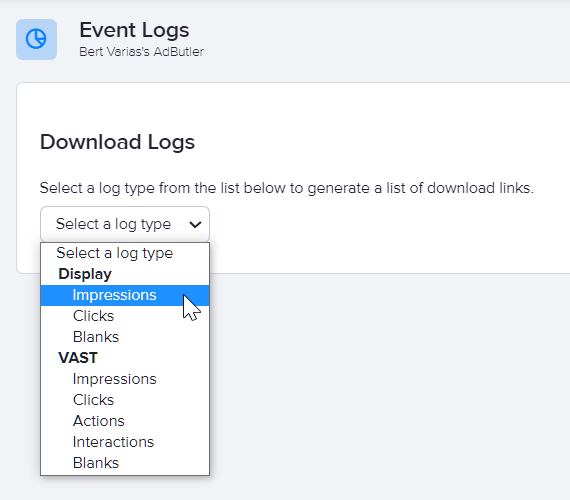570x500 pixels.
Task: Select Blanks under Display
Action: [125, 337]
